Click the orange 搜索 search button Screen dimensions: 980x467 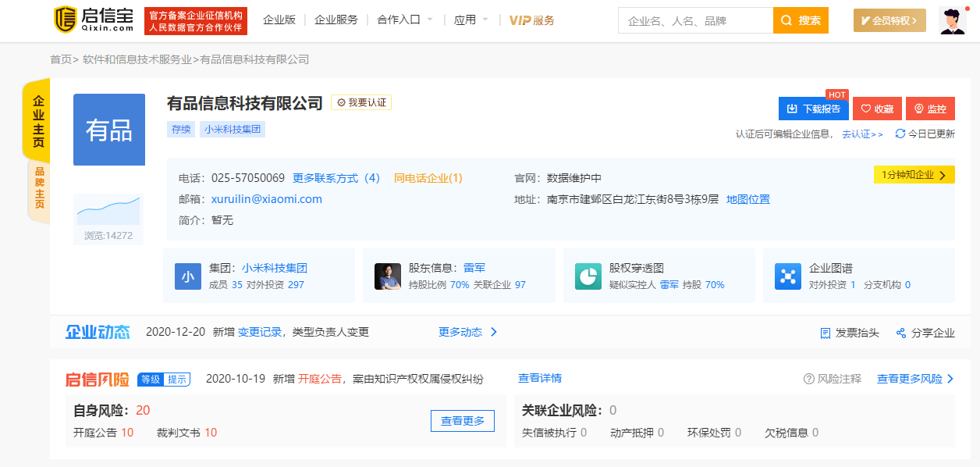801,20
